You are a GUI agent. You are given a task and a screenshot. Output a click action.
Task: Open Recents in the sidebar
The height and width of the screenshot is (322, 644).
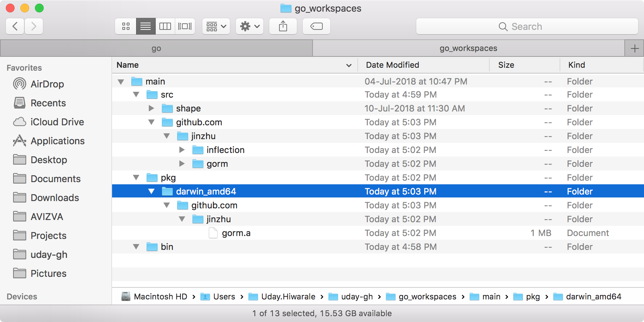pos(40,103)
